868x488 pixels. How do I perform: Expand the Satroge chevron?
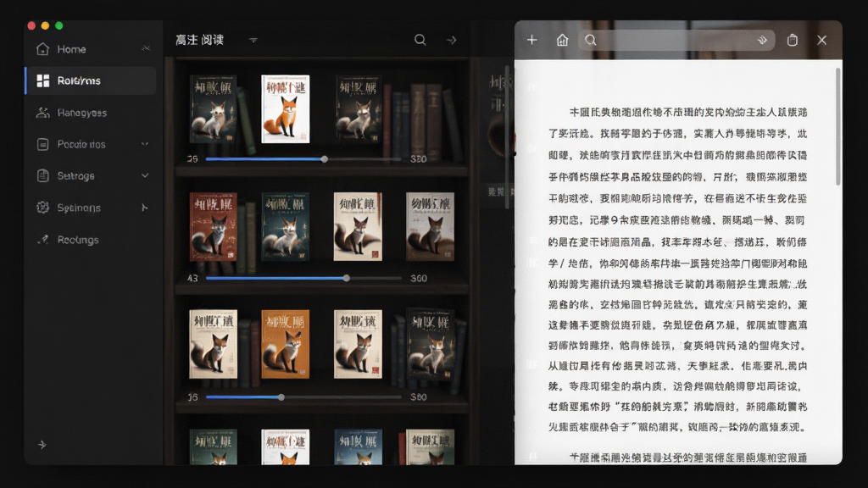(144, 175)
